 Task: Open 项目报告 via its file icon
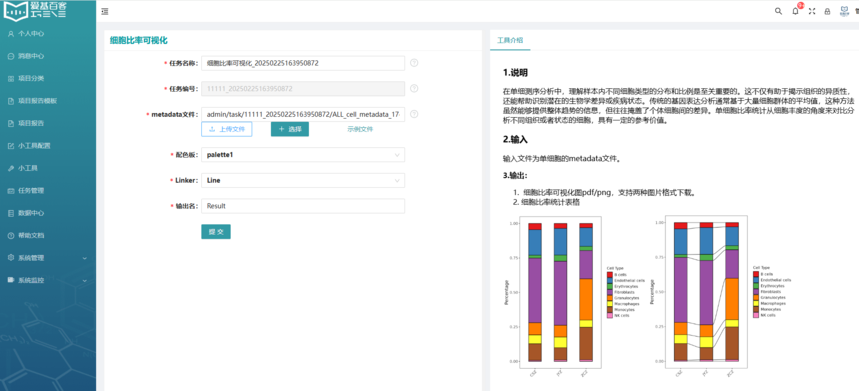point(11,123)
